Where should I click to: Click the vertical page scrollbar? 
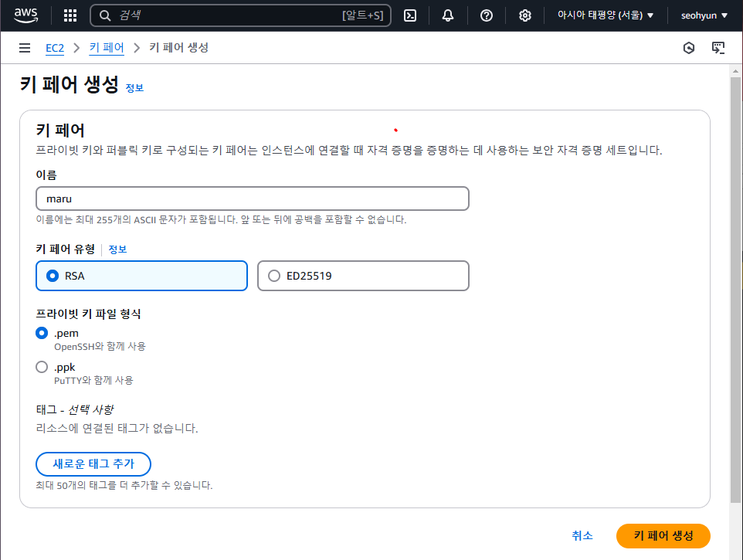point(735,289)
